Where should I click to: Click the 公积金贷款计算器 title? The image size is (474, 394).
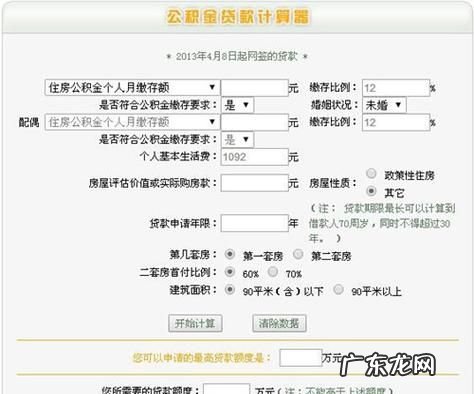[238, 17]
